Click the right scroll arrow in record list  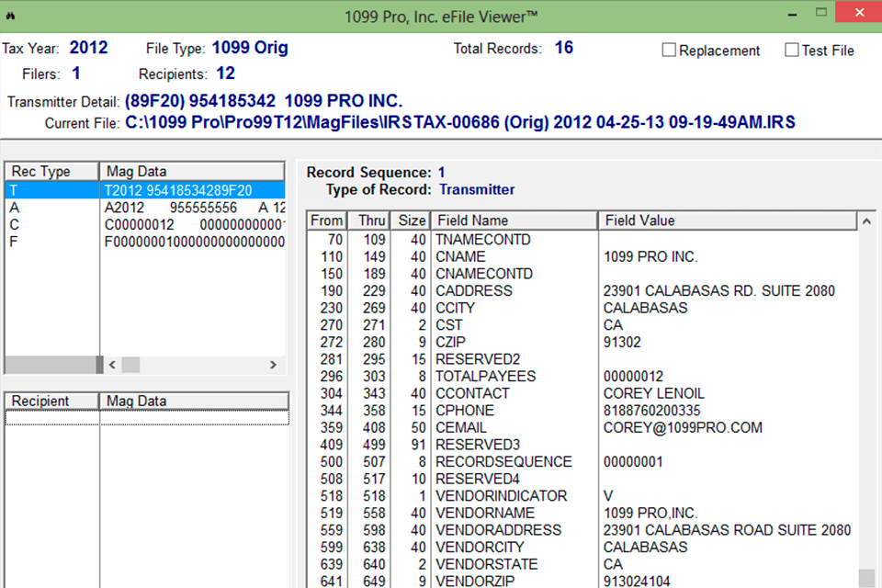click(274, 365)
